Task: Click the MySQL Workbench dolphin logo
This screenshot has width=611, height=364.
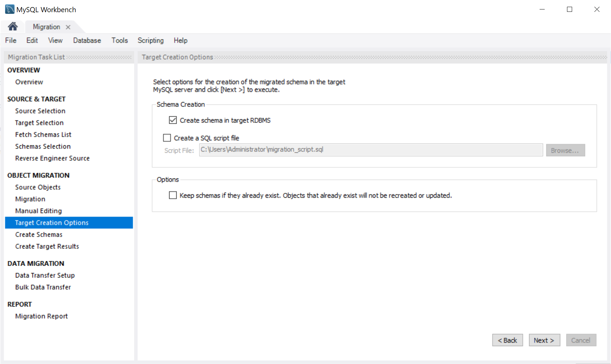Action: [x=9, y=9]
